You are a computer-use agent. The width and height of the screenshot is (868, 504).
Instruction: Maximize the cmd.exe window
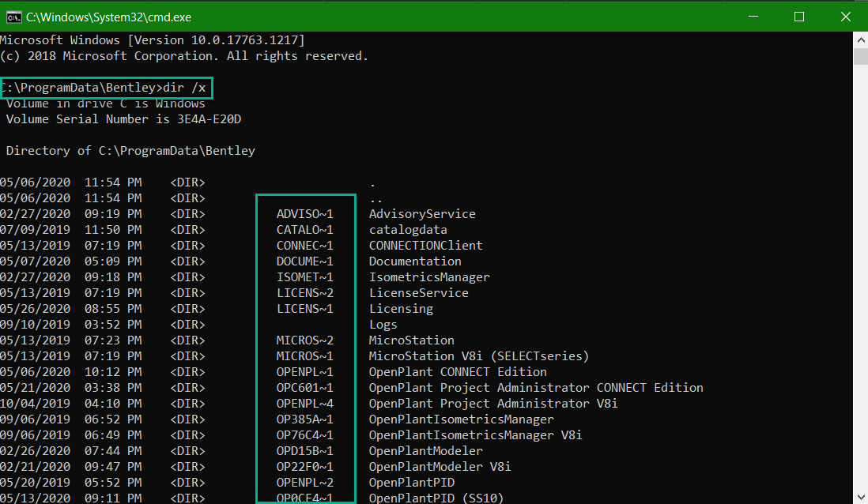(798, 17)
